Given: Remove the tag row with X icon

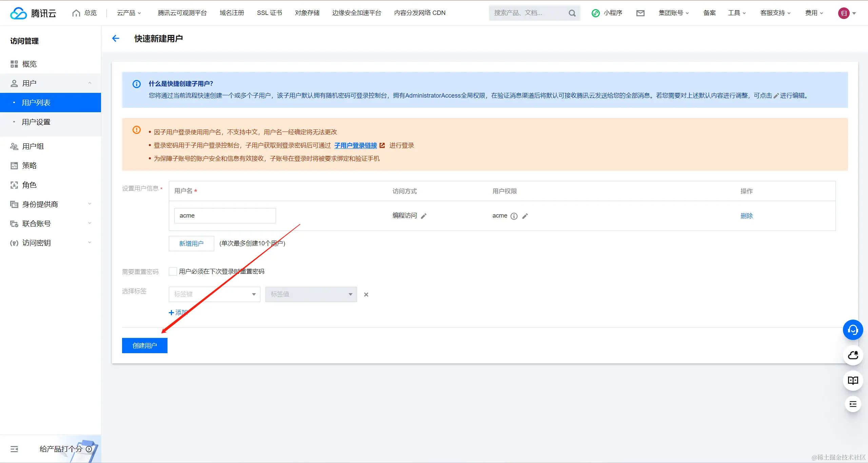Looking at the screenshot, I should 366,295.
